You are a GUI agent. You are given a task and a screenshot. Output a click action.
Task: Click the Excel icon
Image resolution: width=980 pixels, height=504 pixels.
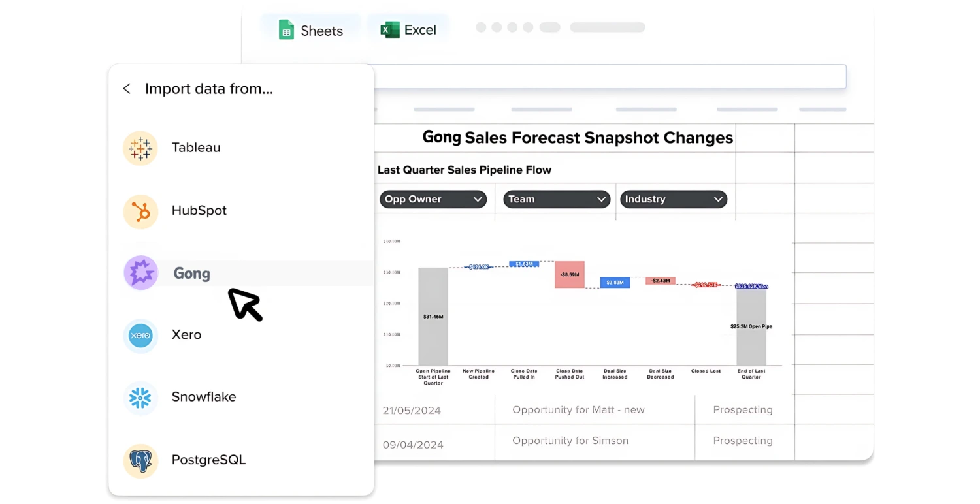pyautogui.click(x=390, y=30)
